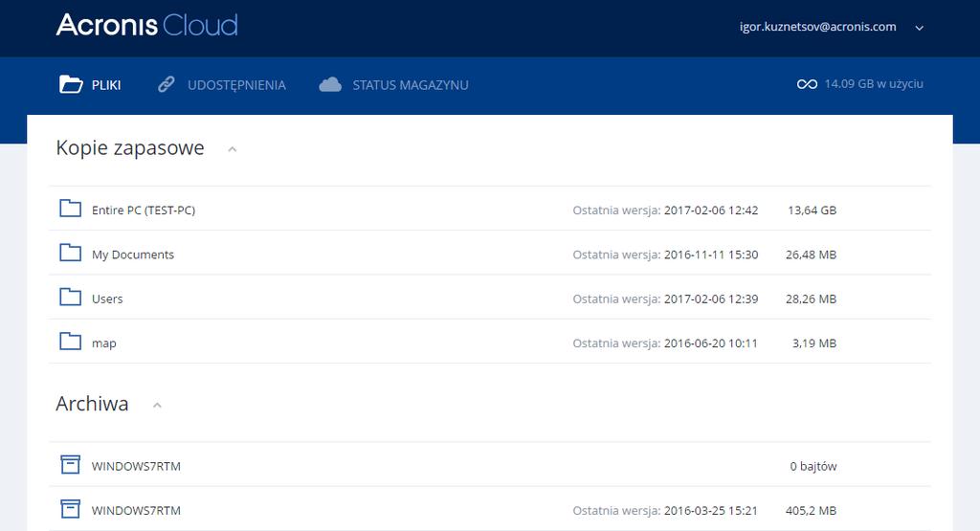Click the 14.09 GB w użyciu label
980x531 pixels.
coord(874,83)
